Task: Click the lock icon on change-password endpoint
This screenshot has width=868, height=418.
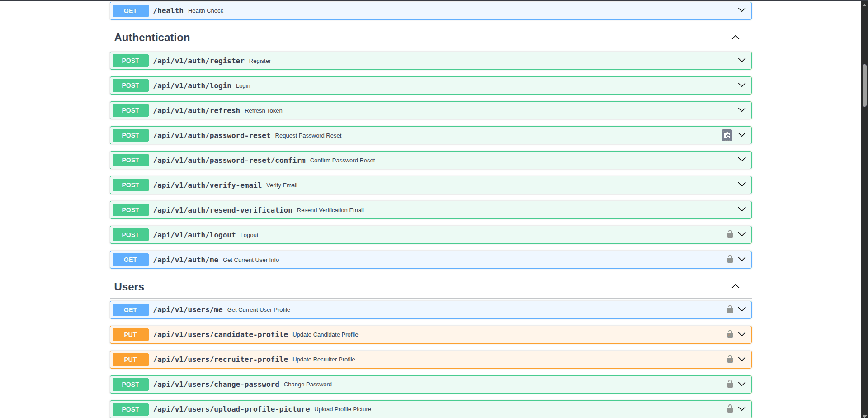Action: [730, 384]
